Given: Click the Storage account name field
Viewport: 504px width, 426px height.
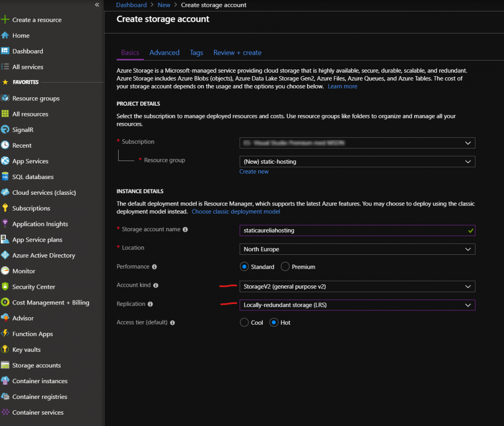Looking at the screenshot, I should click(352, 230).
